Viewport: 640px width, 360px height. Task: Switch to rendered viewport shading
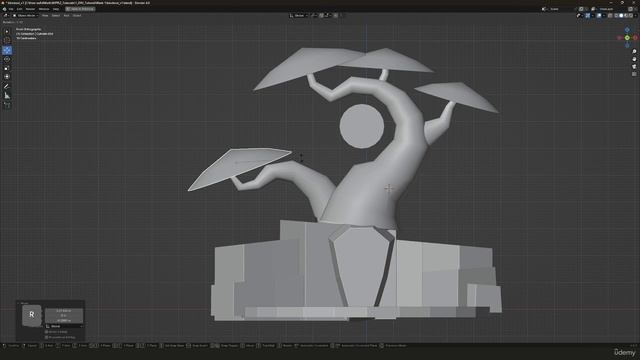631,16
